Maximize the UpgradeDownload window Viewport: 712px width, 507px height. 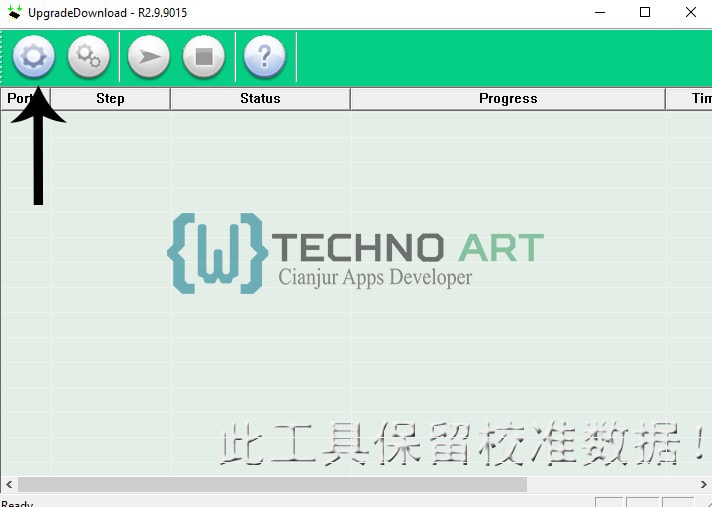pos(645,12)
